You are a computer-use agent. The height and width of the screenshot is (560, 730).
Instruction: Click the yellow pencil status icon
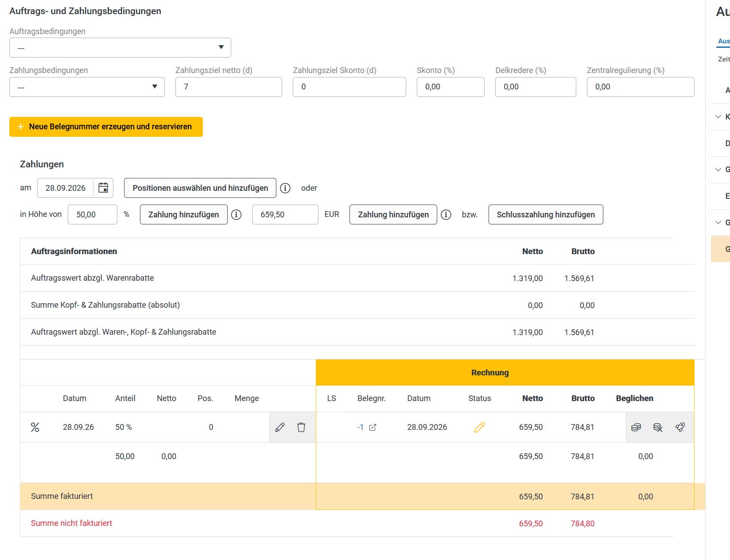point(479,427)
